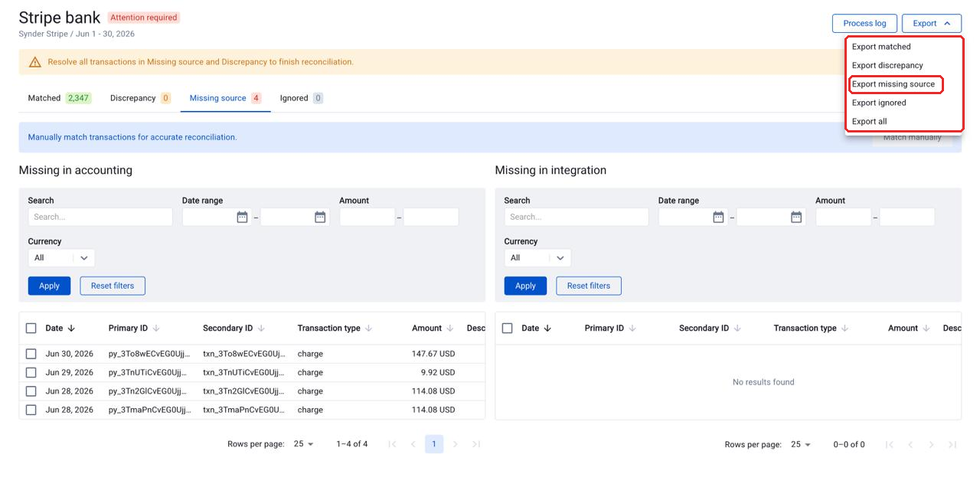Screen dimensions: 980x497
Task: Switch to the Discrepancy tab
Action: pyautogui.click(x=140, y=98)
